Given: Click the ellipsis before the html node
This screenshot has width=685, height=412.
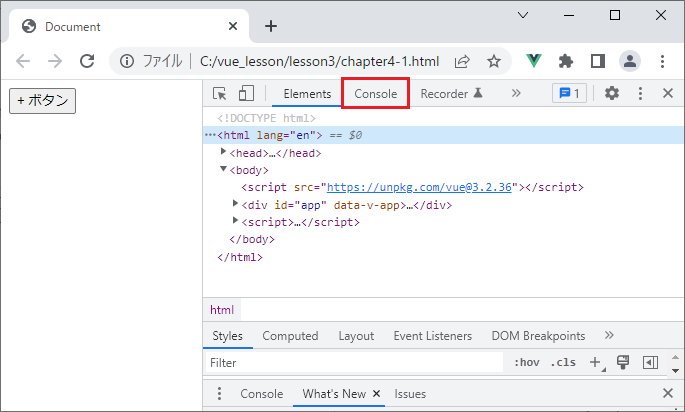Looking at the screenshot, I should click(x=210, y=135).
